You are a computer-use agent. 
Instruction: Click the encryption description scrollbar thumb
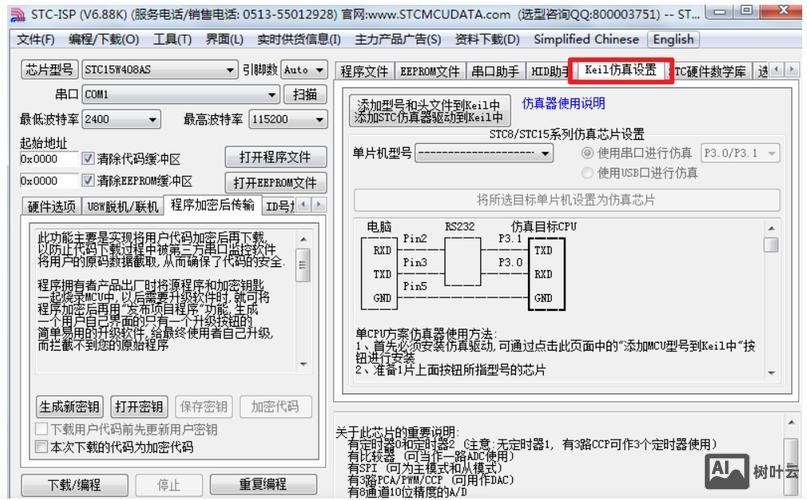pos(303,265)
